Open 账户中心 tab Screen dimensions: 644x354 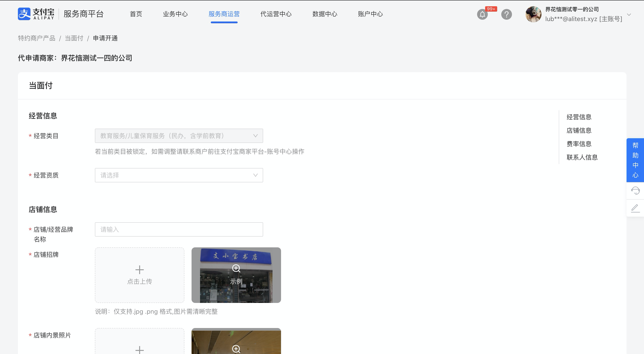370,14
